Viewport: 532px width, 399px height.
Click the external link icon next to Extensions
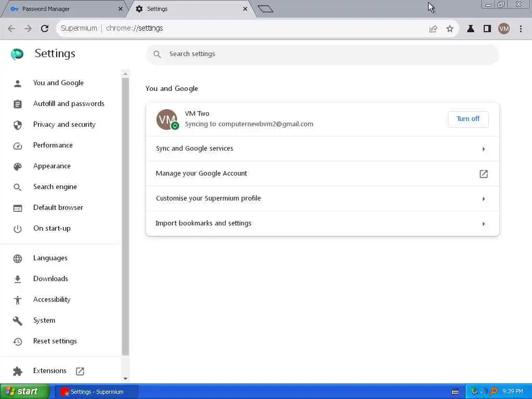[x=80, y=371]
